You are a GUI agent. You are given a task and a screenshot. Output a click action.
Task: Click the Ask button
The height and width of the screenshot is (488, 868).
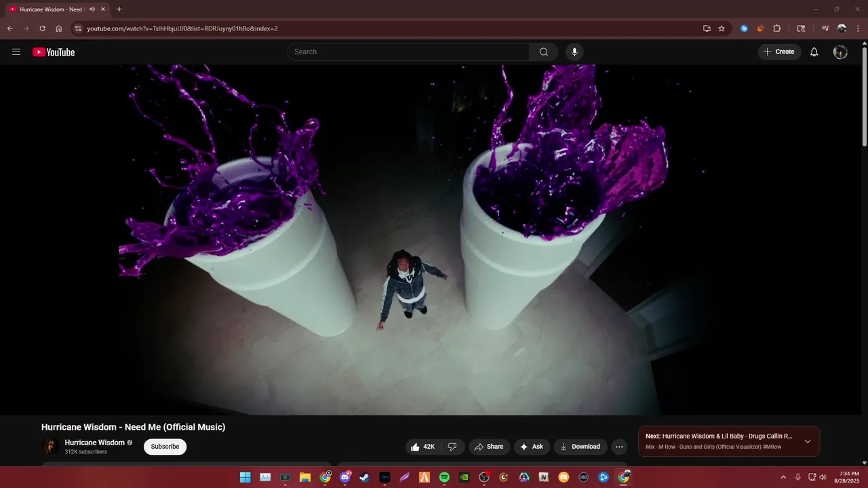click(532, 447)
